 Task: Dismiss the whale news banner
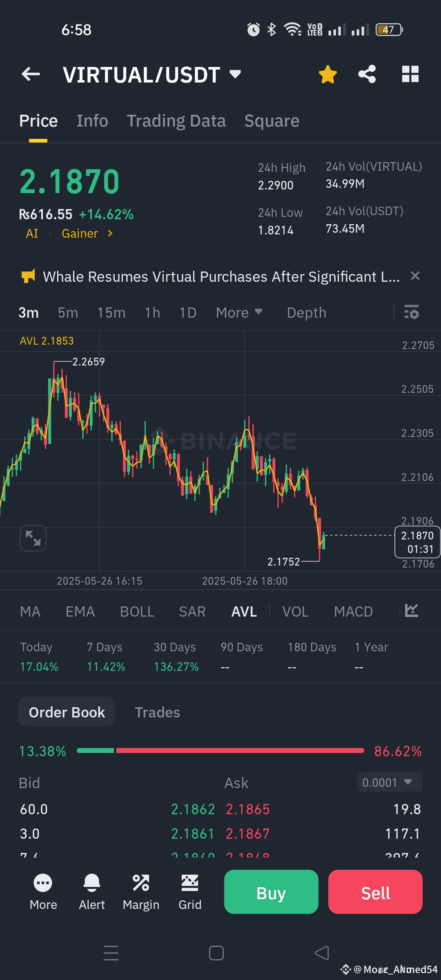[x=415, y=276]
